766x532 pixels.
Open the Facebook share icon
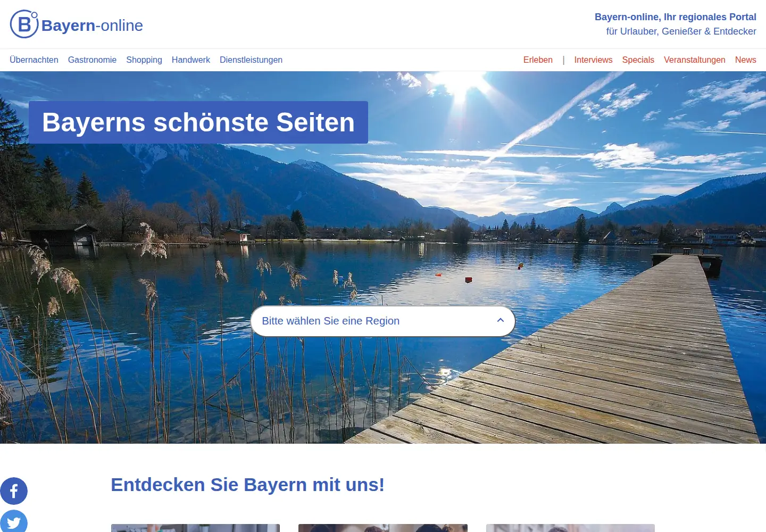point(14,491)
